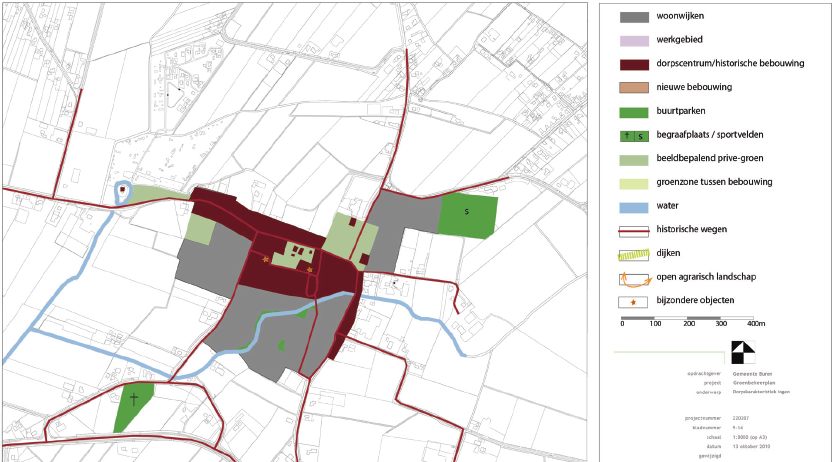Click the small moated building near the water loop
Viewport: 834px width, 462px height.
pos(123,189)
